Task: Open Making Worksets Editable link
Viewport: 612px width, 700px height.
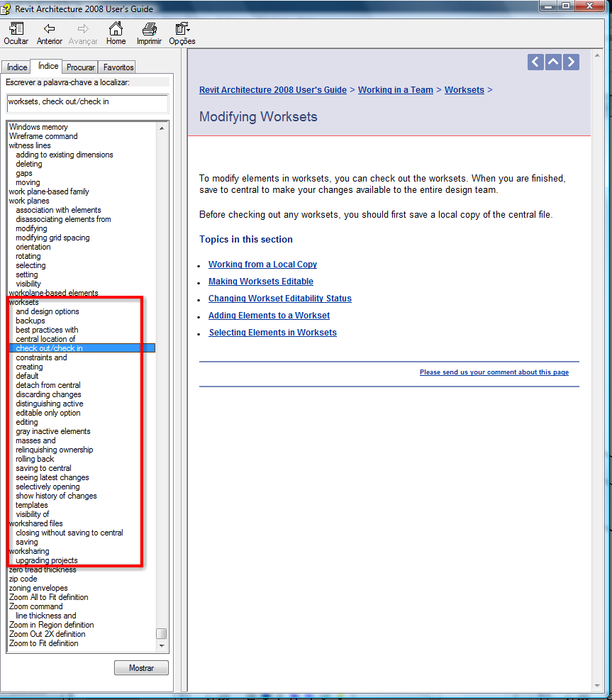Action: coord(261,282)
